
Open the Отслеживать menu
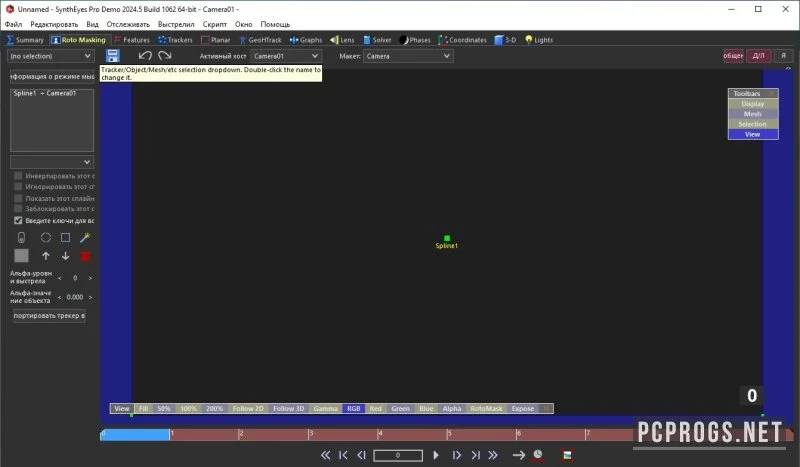coord(128,24)
